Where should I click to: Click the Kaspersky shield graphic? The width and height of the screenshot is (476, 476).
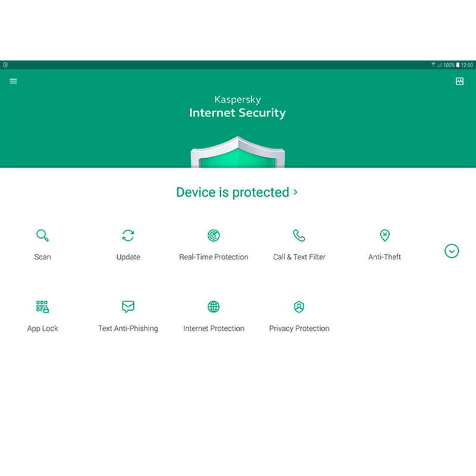[x=237, y=152]
